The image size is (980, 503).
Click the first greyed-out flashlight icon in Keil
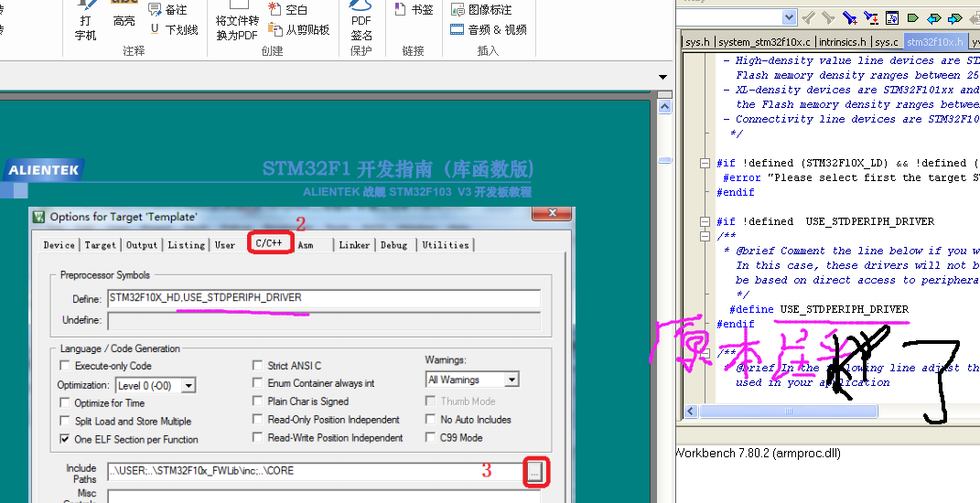coord(807,17)
